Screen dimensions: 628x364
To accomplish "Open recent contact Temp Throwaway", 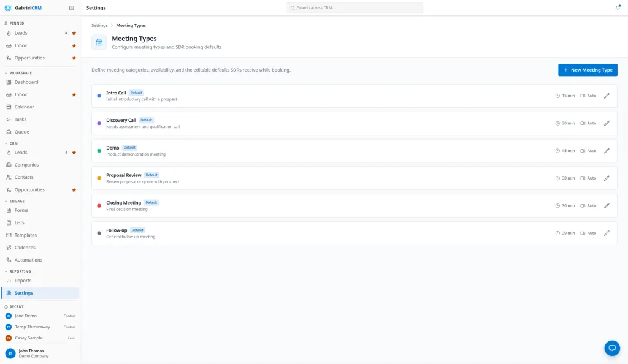I will click(40, 327).
